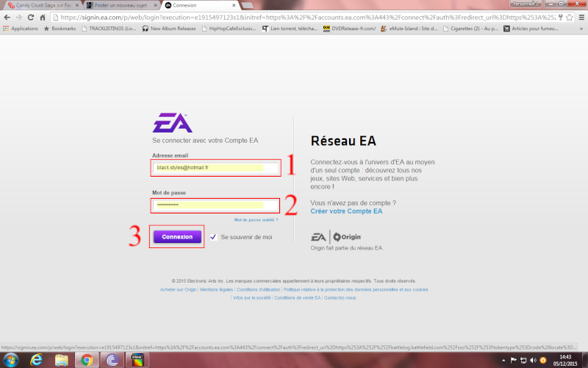Open the browser home page icon
Screen dimensions: 588x368
[x=43, y=17]
